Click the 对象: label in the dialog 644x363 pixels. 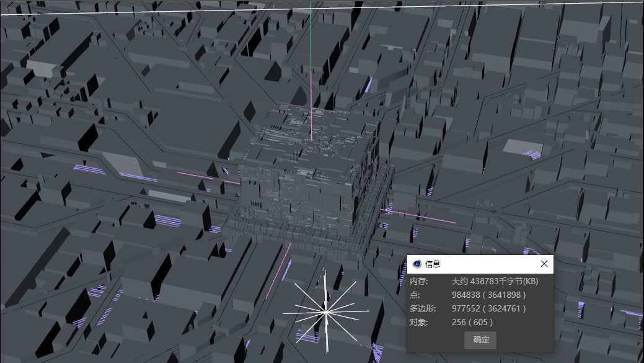coord(418,322)
